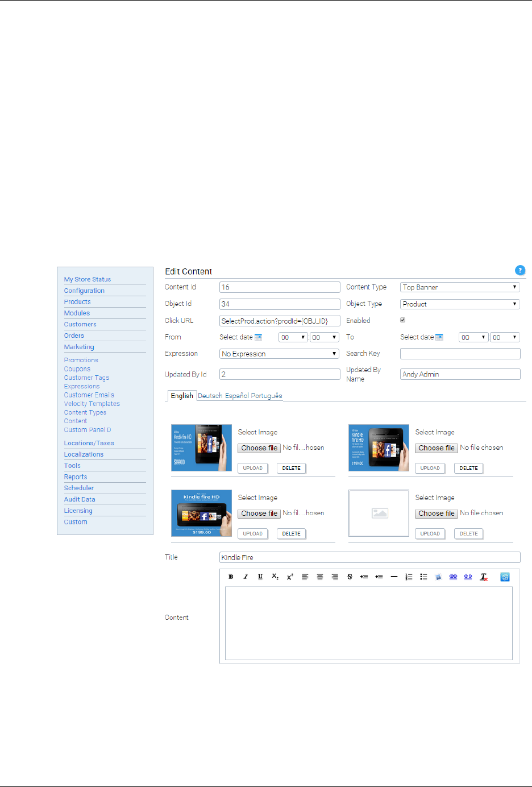This screenshot has height=787, width=532.
Task: Center align content text
Action: (320, 577)
